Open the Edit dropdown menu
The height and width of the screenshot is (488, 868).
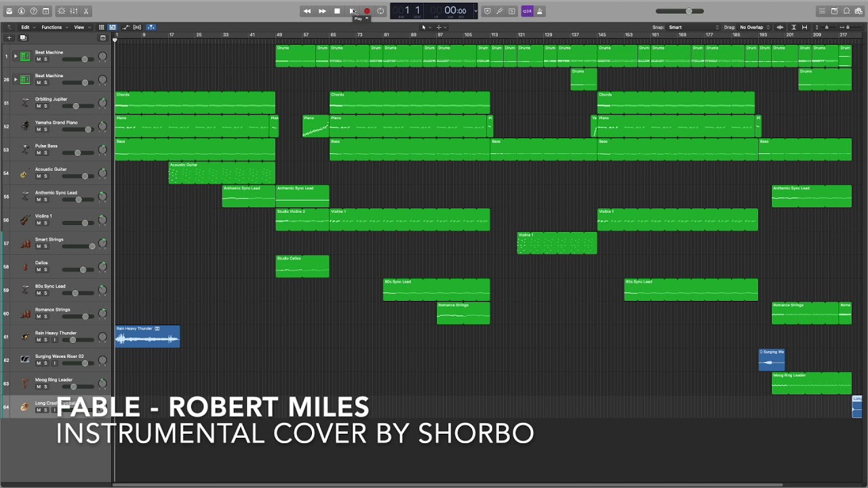pos(28,27)
